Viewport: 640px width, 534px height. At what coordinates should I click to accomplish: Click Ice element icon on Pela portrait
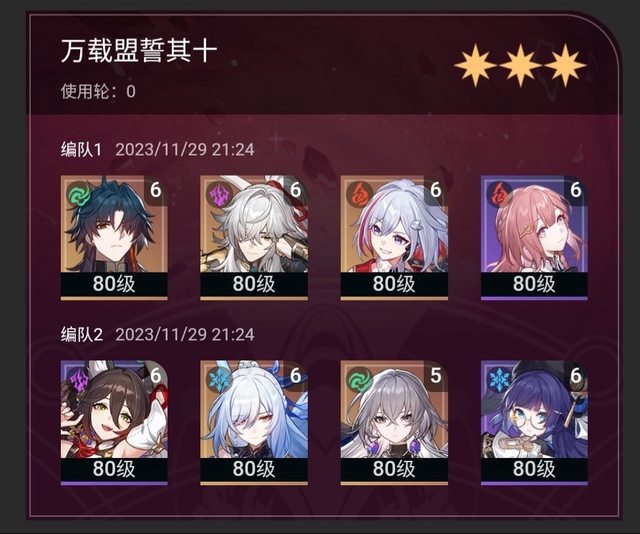500,379
